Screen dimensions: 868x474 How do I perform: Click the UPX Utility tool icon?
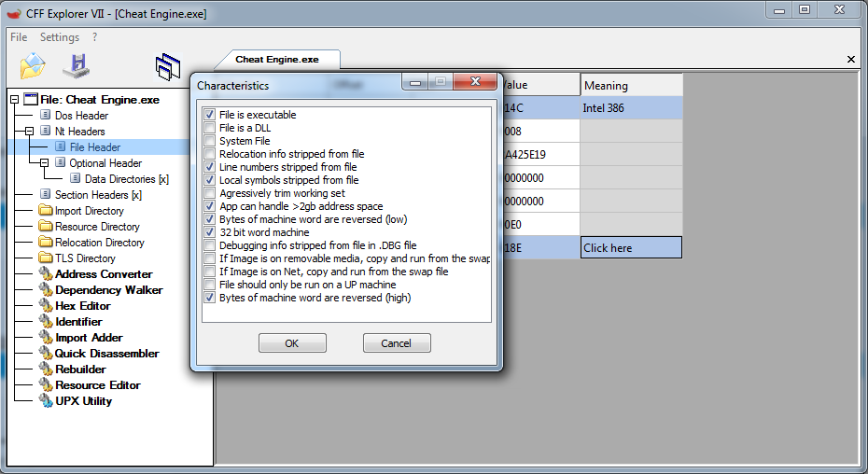pyautogui.click(x=46, y=401)
